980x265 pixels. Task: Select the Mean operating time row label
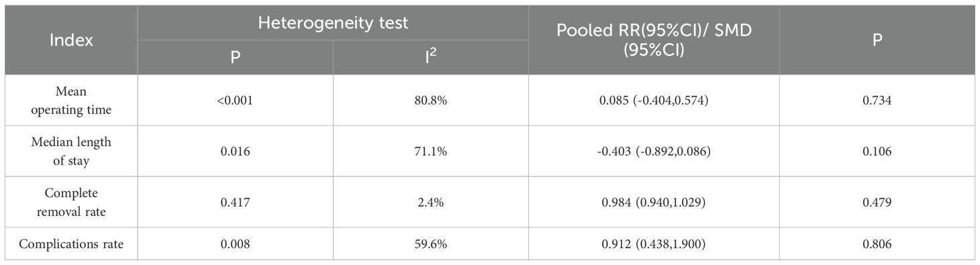pyautogui.click(x=71, y=100)
